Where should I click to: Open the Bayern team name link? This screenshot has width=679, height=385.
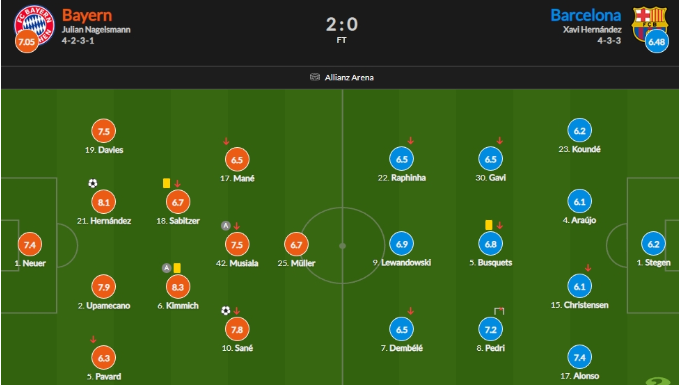click(87, 15)
